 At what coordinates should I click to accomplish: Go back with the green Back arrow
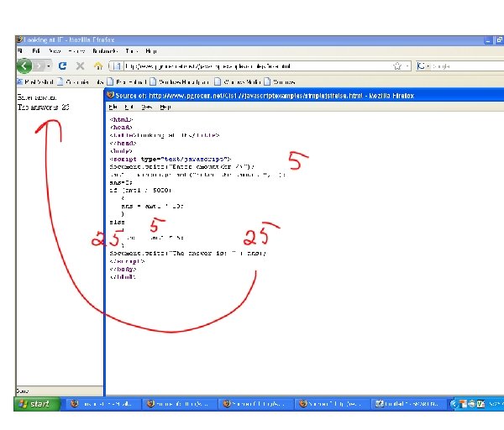click(24, 66)
